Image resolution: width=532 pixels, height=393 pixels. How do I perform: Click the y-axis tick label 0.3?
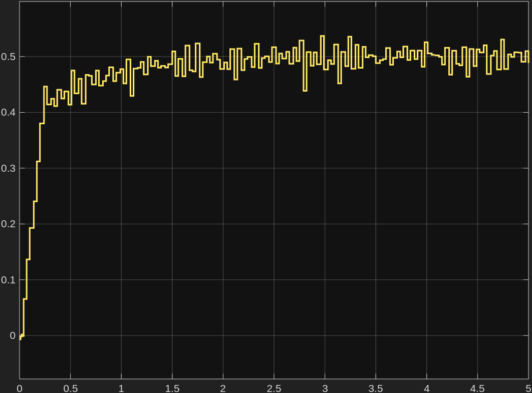(9, 168)
